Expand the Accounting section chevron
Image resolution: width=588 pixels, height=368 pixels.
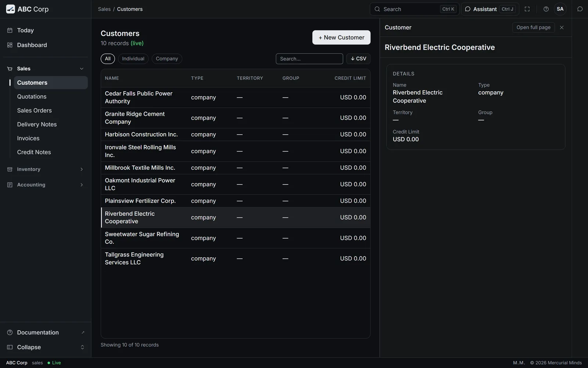(x=82, y=185)
